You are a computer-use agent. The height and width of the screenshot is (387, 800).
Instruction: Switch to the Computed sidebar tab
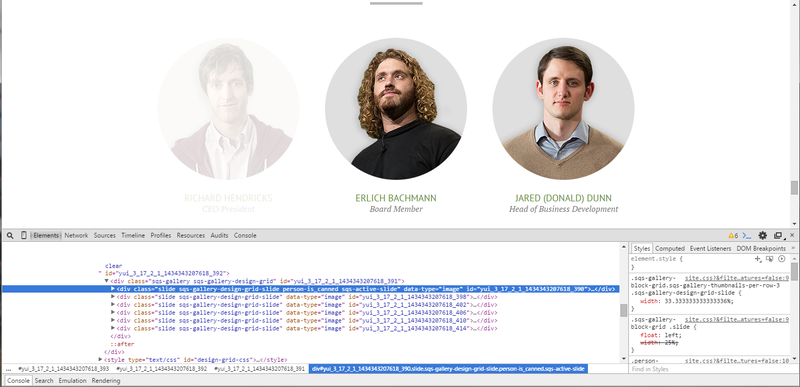pyautogui.click(x=669, y=248)
